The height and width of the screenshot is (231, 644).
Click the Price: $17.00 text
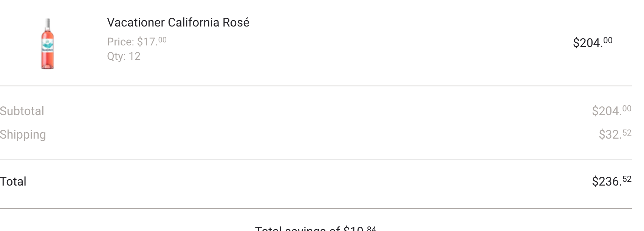(x=137, y=41)
